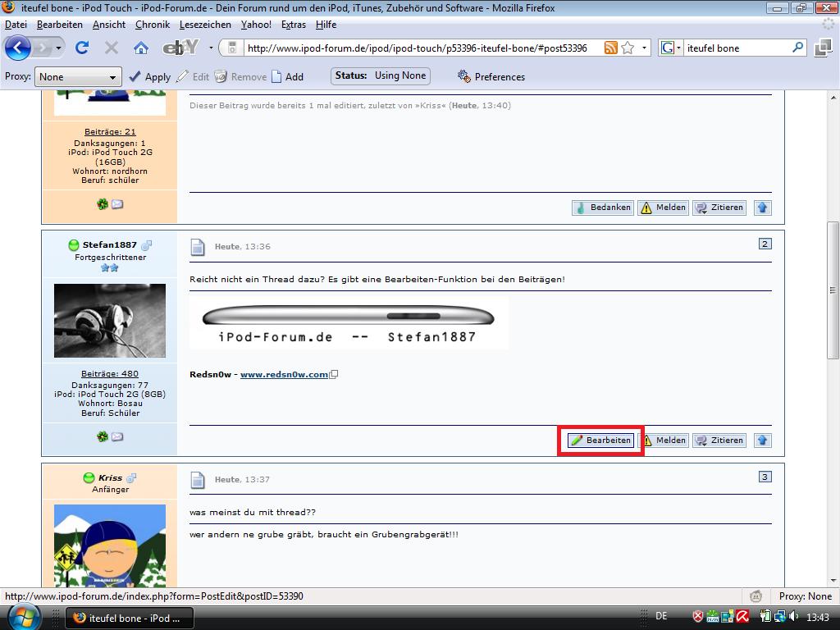Open the volume tray icon
Image resolution: width=840 pixels, height=630 pixels.
794,617
